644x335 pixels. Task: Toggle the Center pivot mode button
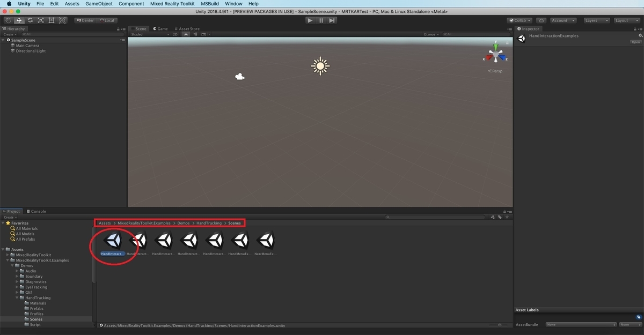(85, 20)
